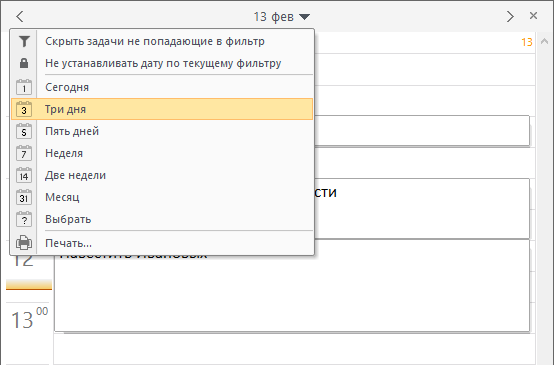Screen dimensions: 554x365
Task: Click scrollbar up arrow on right
Action: [x=544, y=42]
